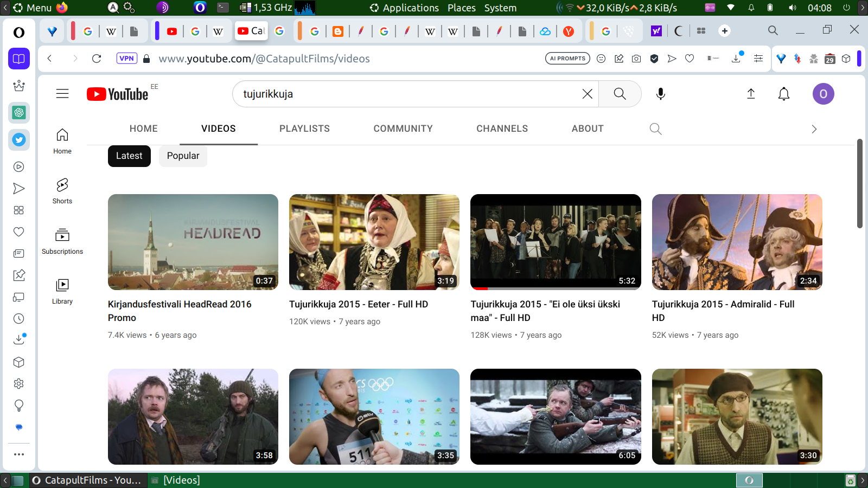Open the purple account avatar menu
Viewport: 868px width, 488px height.
823,94
